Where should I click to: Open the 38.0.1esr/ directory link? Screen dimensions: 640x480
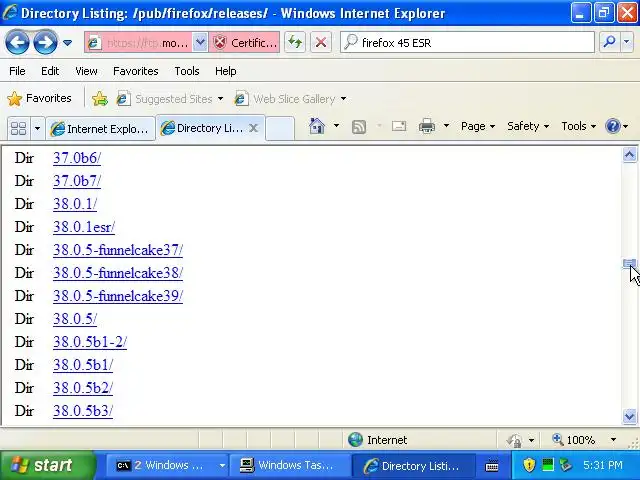pos(84,227)
